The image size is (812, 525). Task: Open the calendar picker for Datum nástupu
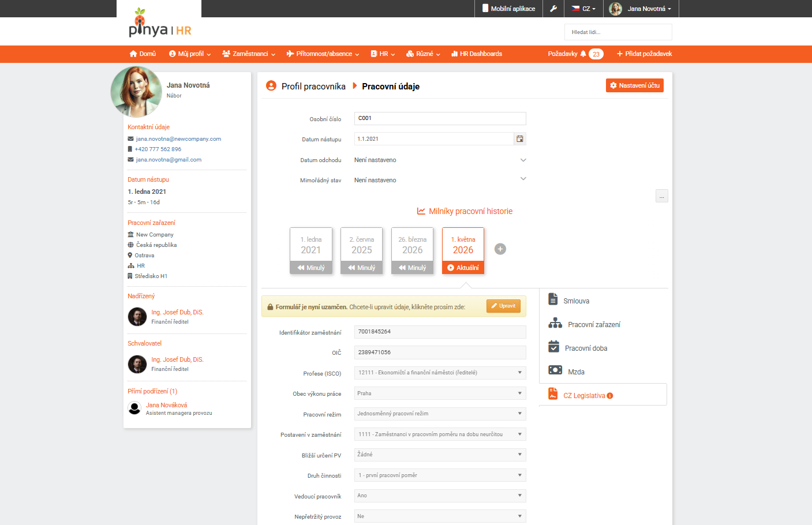pyautogui.click(x=520, y=138)
